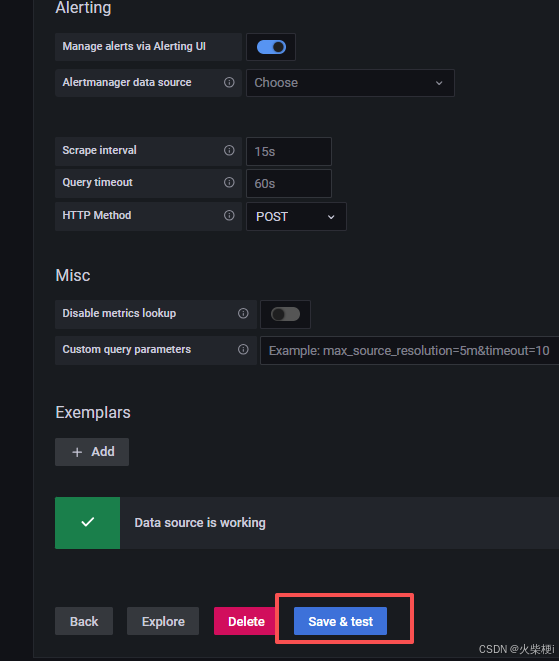Click the 'Alertmanager data source' label
Screen dimensions: 559x661
[127, 82]
